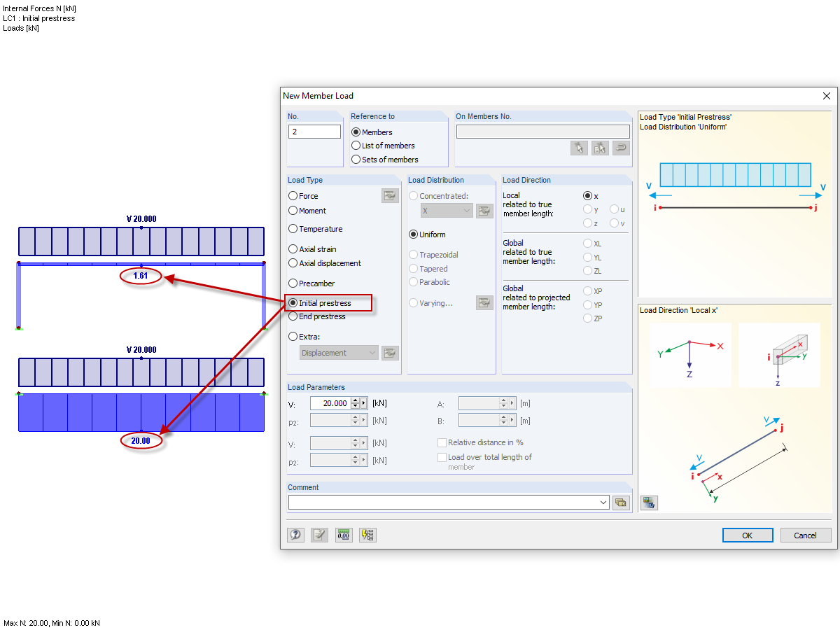The height and width of the screenshot is (630, 840).
Task: Click the On Members No. input field
Action: click(542, 131)
